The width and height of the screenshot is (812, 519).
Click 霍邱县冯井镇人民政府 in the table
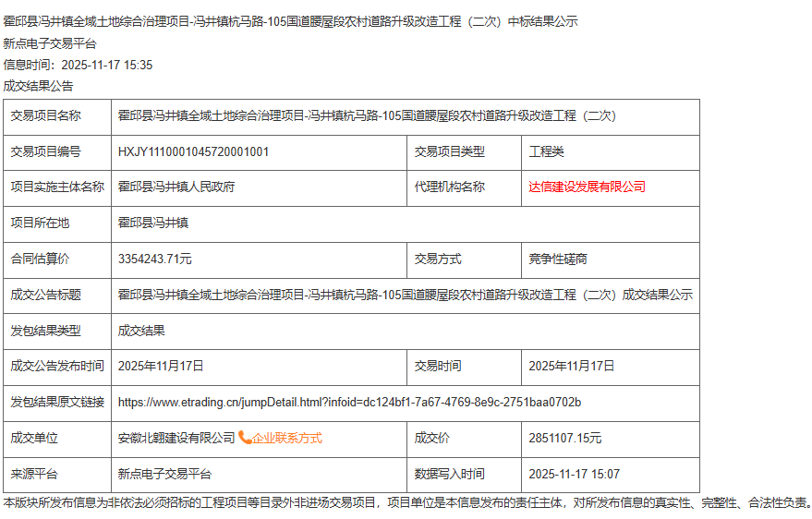pyautogui.click(x=176, y=187)
